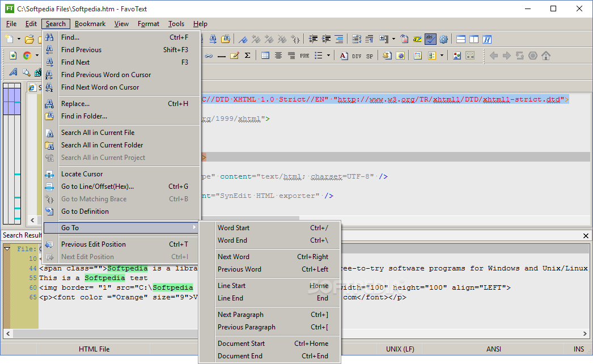This screenshot has height=364, width=593.
Task: Click the decrease indent icon
Action: point(313,39)
